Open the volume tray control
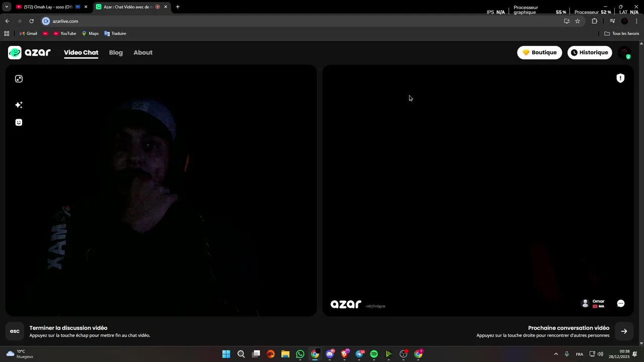 (x=600, y=354)
